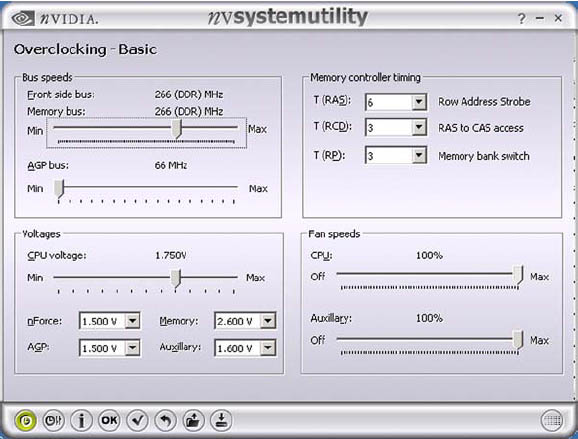Click the 'Memory bus:' label
This screenshot has height=439, width=578.
tap(56, 111)
